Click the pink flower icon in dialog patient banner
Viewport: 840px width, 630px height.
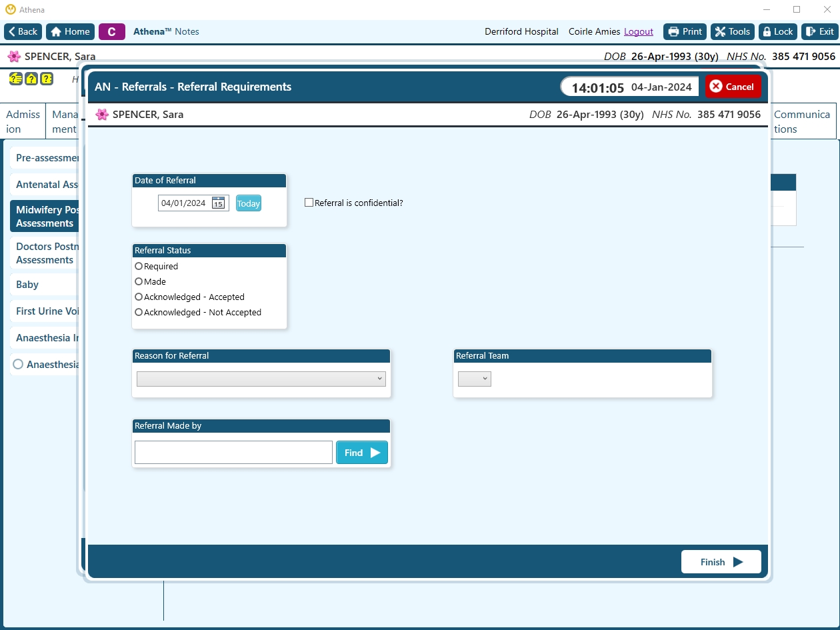pos(102,115)
